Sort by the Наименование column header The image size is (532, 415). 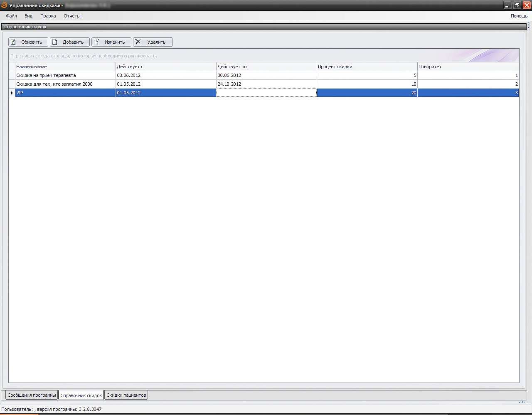[x=65, y=67]
